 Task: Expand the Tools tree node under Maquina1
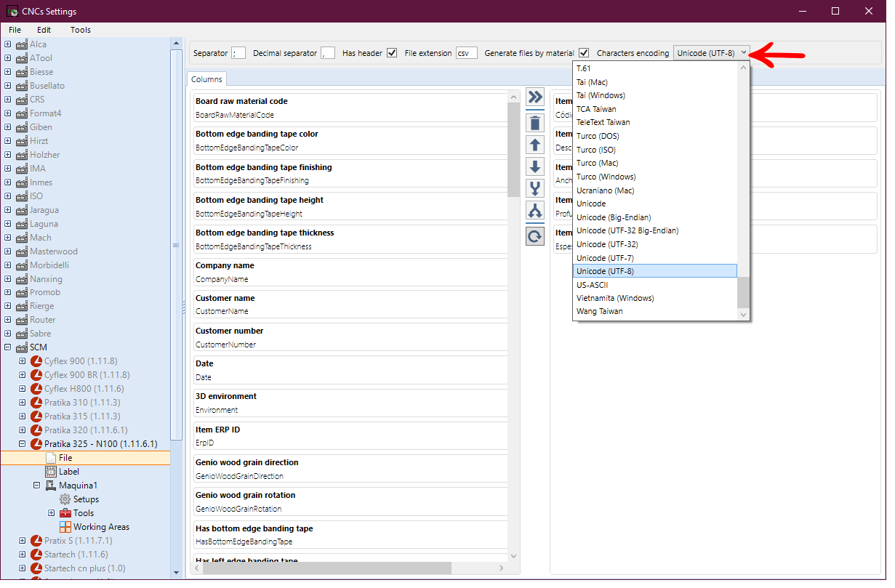click(52, 513)
